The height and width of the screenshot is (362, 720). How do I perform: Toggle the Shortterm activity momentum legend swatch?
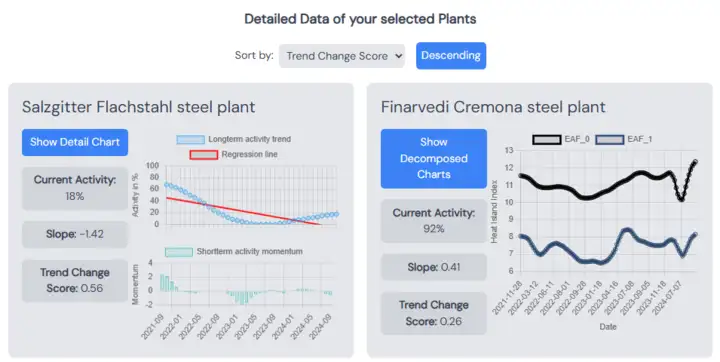click(179, 252)
